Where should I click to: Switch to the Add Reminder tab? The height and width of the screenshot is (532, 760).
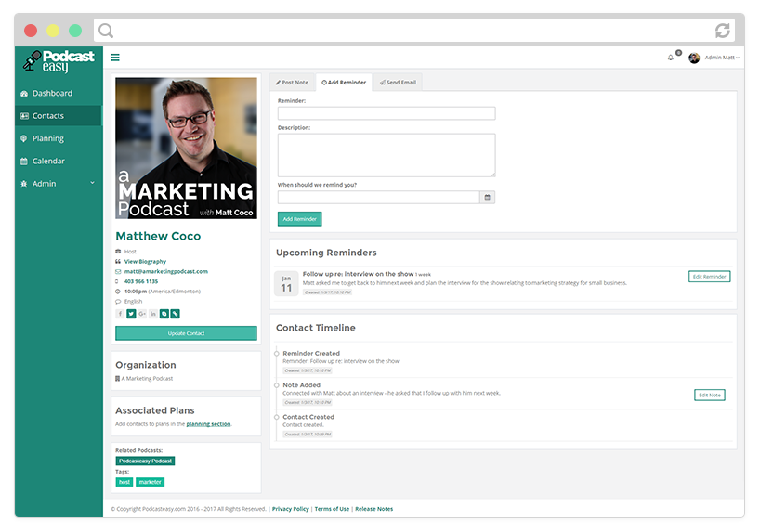(x=344, y=83)
